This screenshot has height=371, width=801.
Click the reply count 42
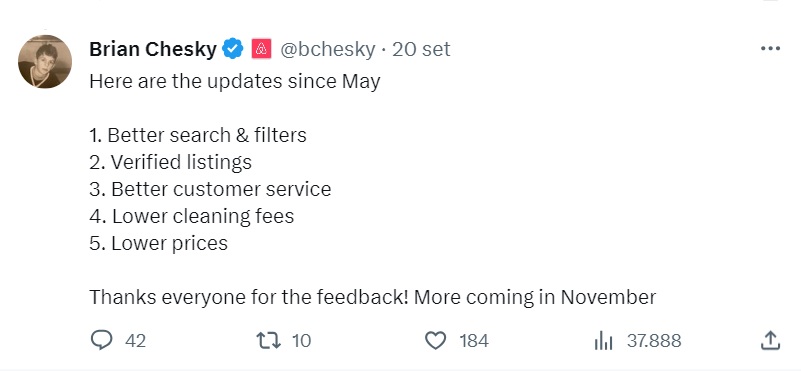135,341
